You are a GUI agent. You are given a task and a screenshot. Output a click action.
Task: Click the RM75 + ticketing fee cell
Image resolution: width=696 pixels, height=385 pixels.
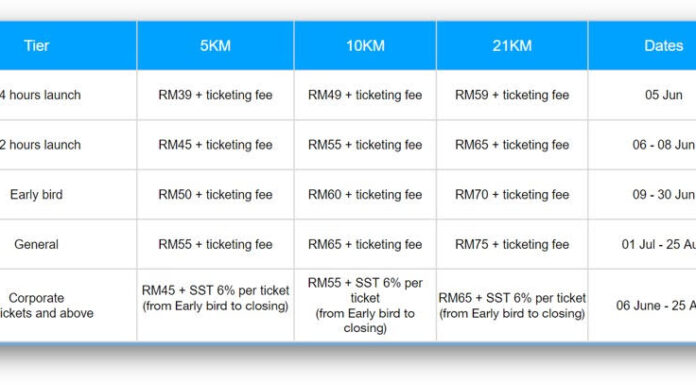click(x=512, y=244)
